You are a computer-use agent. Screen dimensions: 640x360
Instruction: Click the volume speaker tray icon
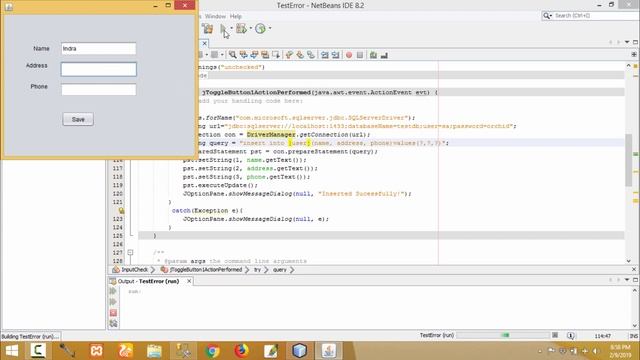click(x=596, y=351)
